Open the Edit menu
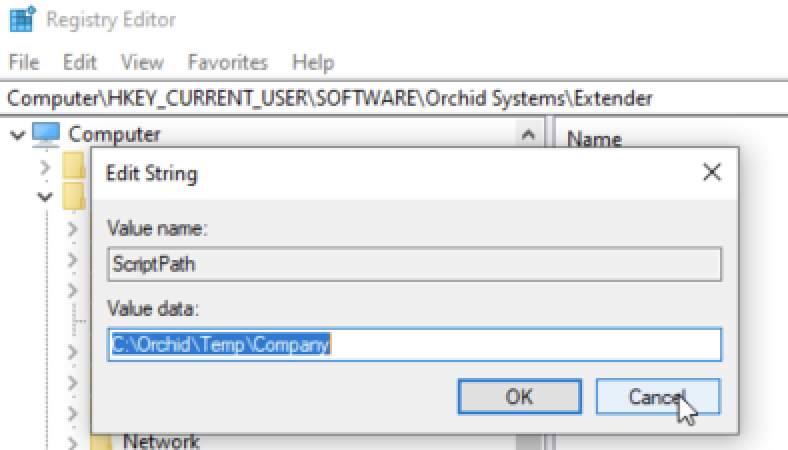Image resolution: width=788 pixels, height=450 pixels. point(79,62)
